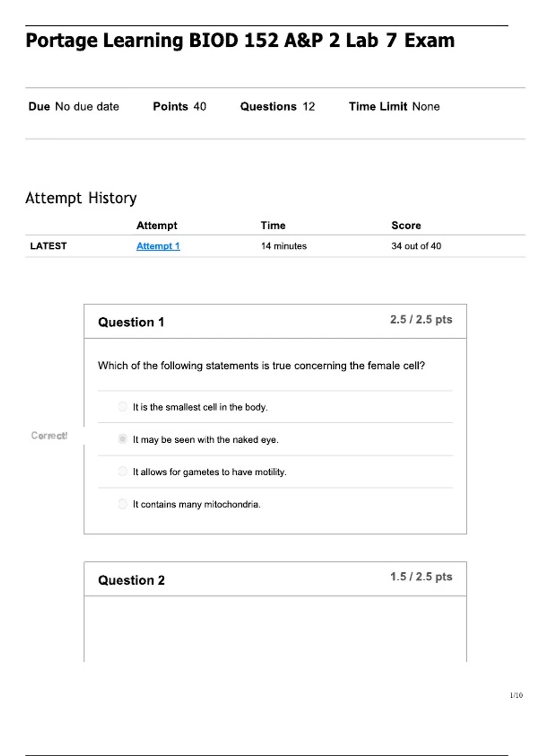Click the Time column header
Screen dimensions: 534x756
273,225
